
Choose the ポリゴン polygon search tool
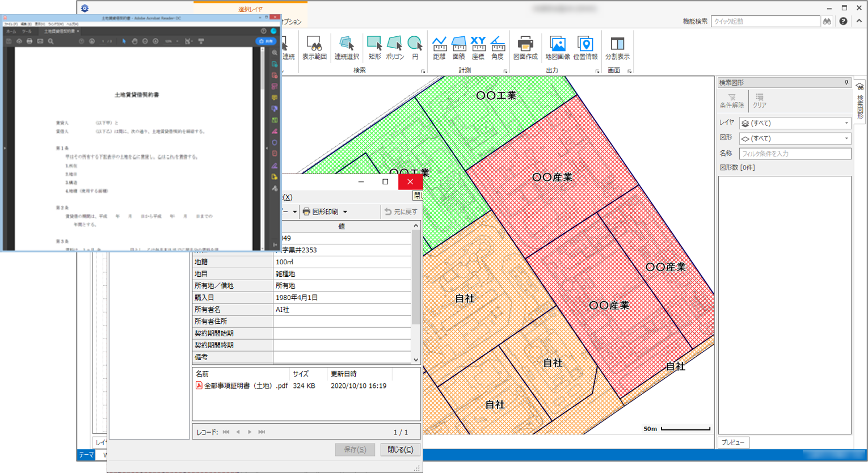395,48
